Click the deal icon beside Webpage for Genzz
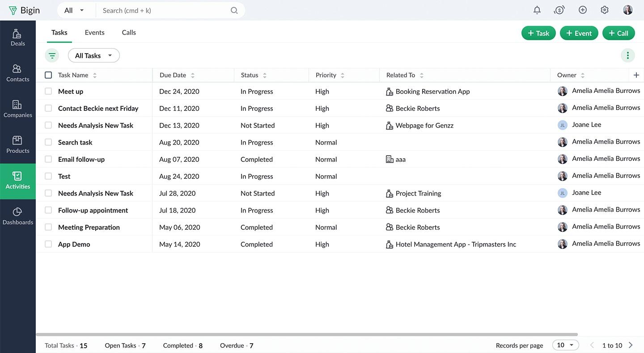The image size is (644, 353). [x=390, y=126]
